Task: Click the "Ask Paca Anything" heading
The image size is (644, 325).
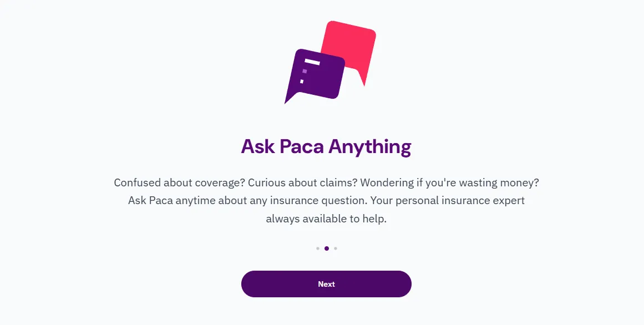Action: pyautogui.click(x=326, y=146)
